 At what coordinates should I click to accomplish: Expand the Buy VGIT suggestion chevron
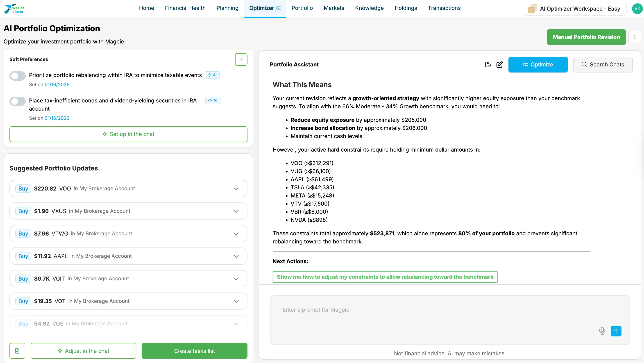[x=236, y=279]
